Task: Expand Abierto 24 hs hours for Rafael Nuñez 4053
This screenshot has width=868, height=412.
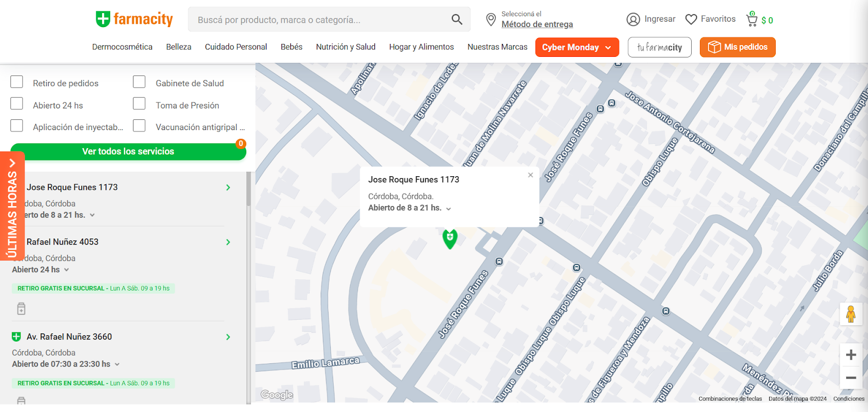Action: [67, 270]
